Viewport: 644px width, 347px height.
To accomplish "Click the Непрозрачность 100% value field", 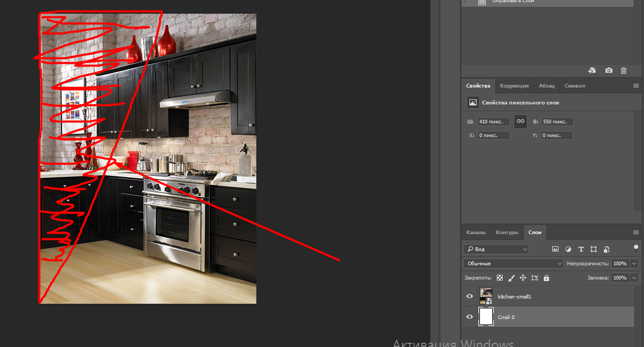I will 620,263.
